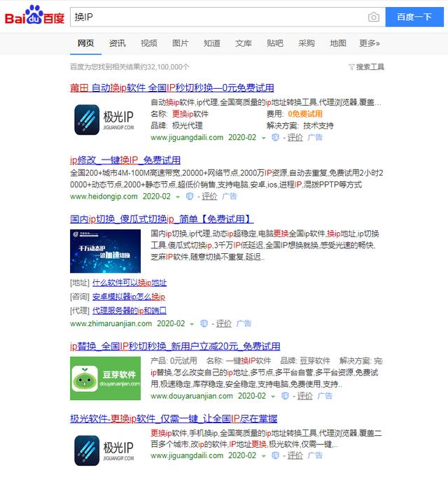Image resolution: width=448 pixels, height=482 pixels.
Task: Select the 网页 tab
Action: point(85,43)
